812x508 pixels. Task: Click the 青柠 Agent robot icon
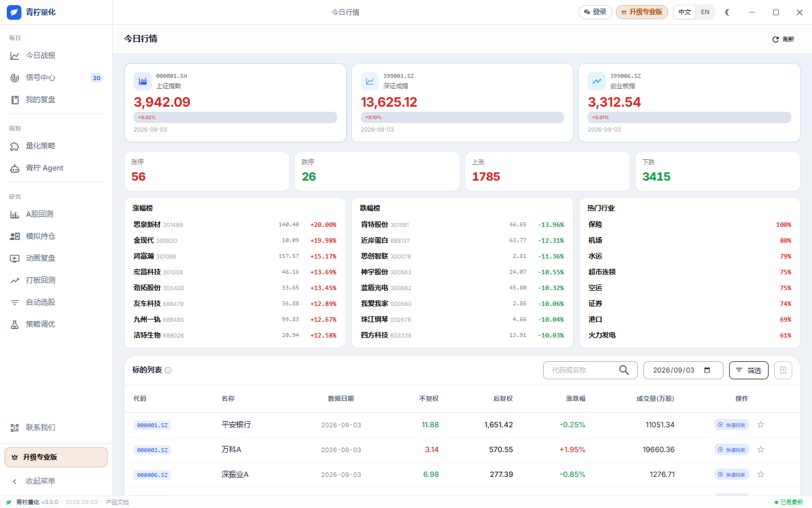[x=15, y=168]
